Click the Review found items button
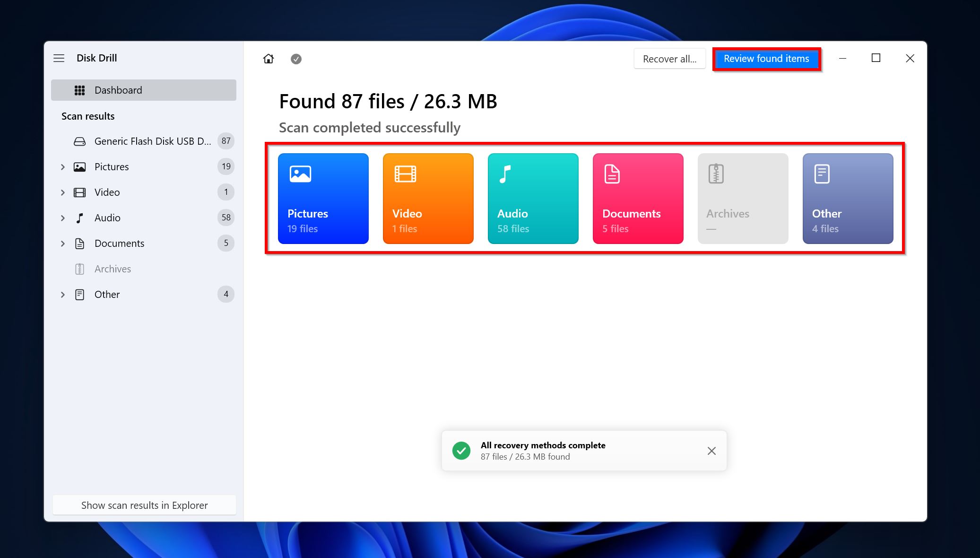The height and width of the screenshot is (558, 980). (766, 58)
